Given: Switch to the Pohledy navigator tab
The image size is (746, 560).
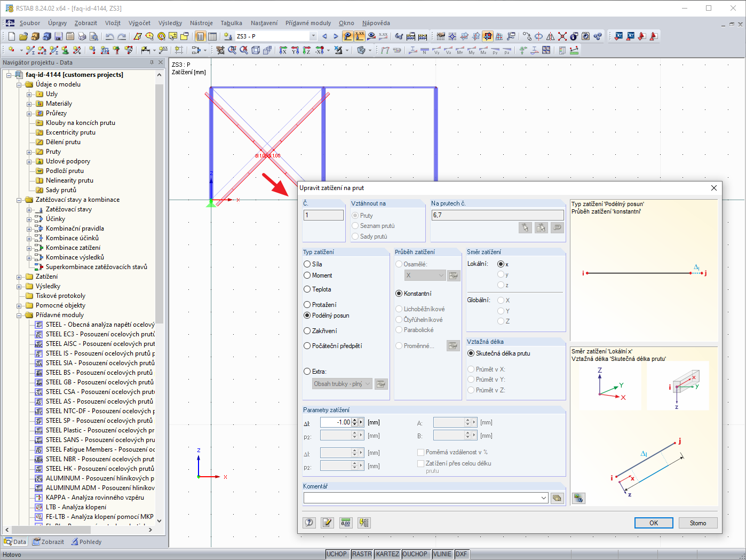Looking at the screenshot, I should [x=85, y=542].
